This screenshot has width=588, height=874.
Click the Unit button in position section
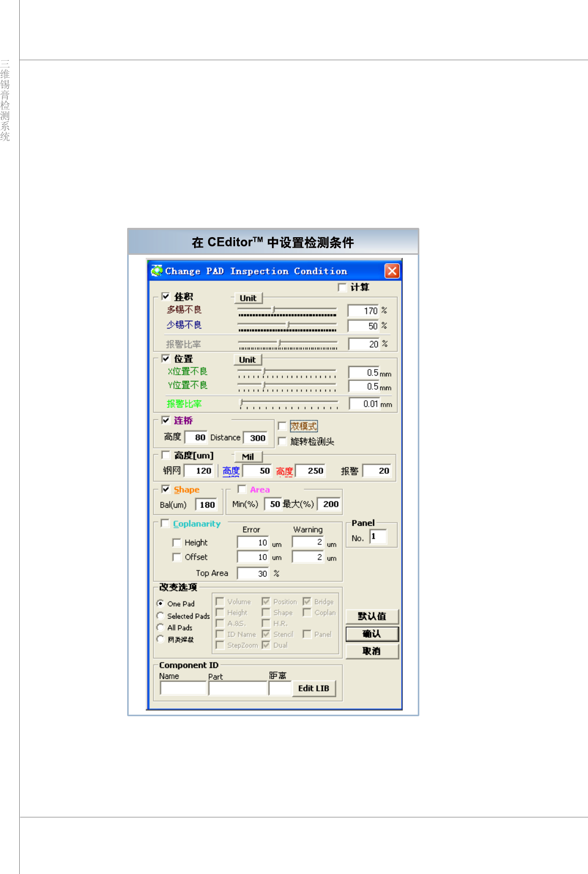point(248,360)
